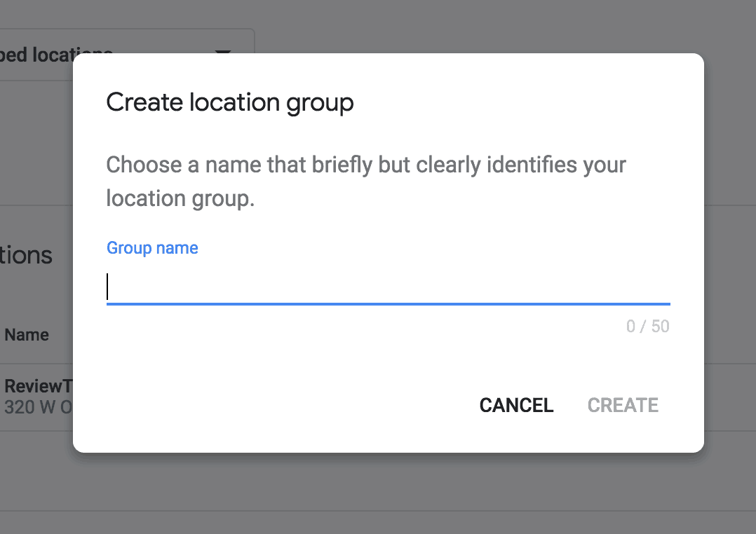Image resolution: width=756 pixels, height=534 pixels.
Task: Click the Group name text input field
Action: click(x=388, y=287)
